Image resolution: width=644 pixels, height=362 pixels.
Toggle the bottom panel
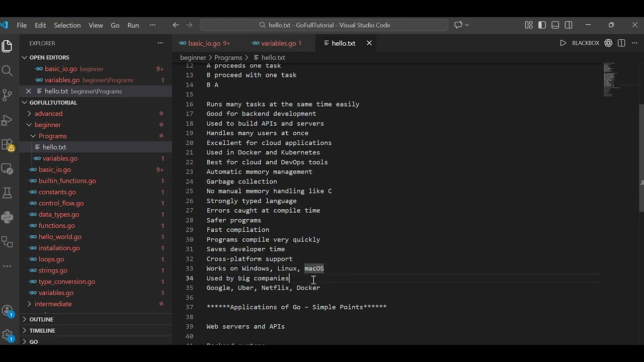tap(555, 25)
